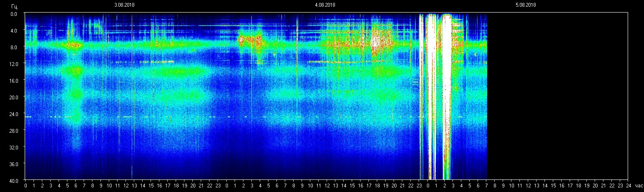The height and width of the screenshot is (192, 644).
Task: Select the 24.0 Hz axis tick label
Action: click(14, 114)
